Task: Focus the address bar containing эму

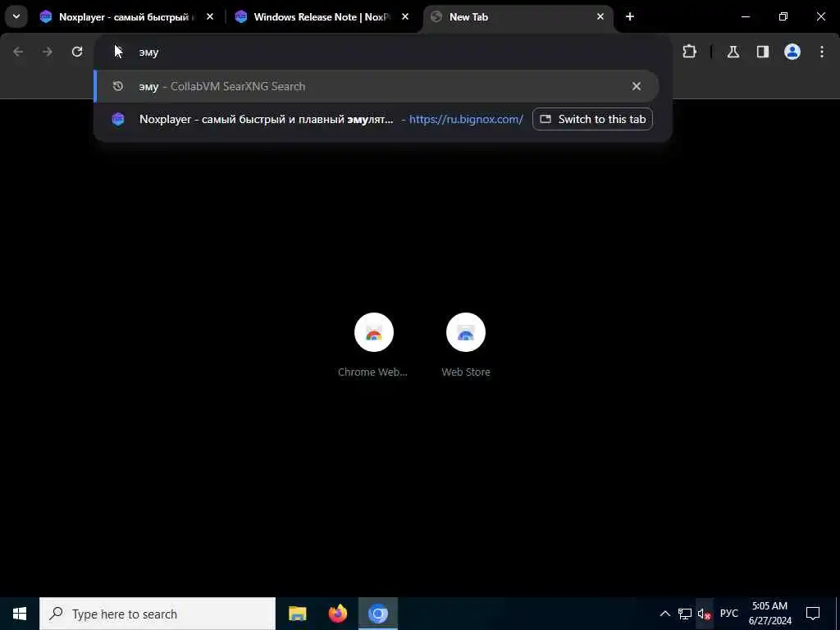Action: coord(383,52)
